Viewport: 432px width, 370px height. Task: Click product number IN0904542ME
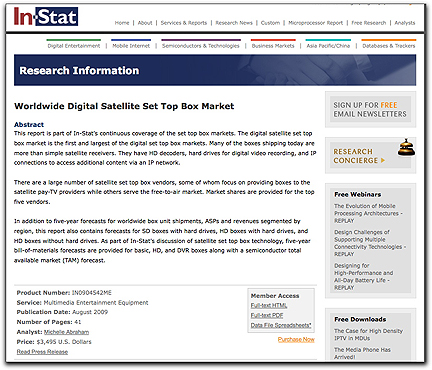click(x=92, y=293)
